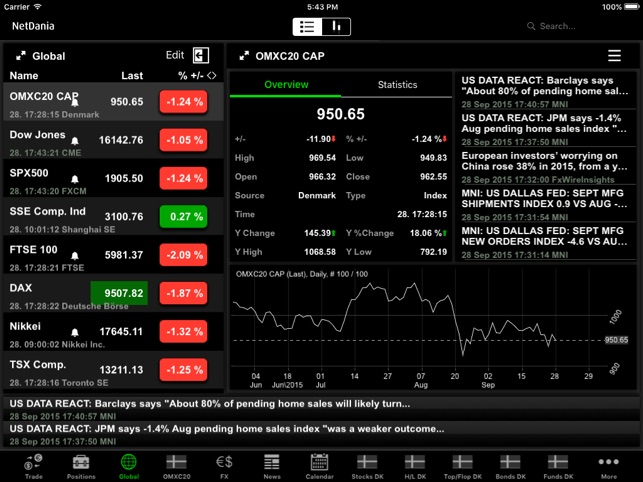Click the SPX500 -1.24 % button

[183, 178]
